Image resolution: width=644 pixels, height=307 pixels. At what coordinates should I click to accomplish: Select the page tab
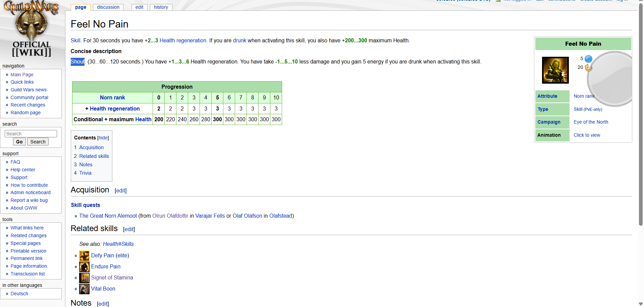click(x=80, y=7)
